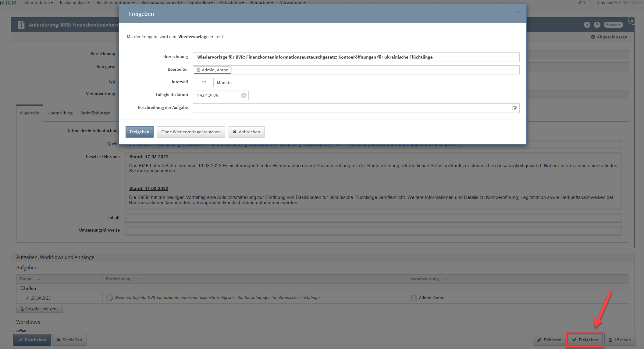This screenshot has height=349, width=644.
Task: Expand the Stammdaten menu
Action: (x=38, y=2)
